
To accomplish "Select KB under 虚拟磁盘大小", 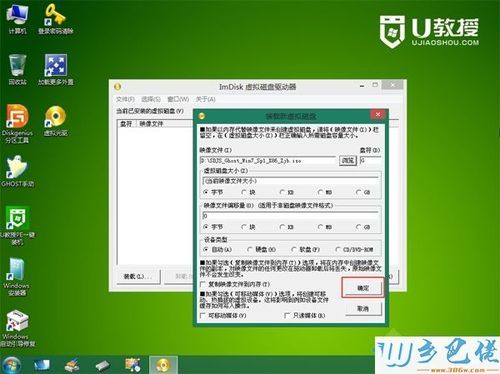I will tap(287, 192).
